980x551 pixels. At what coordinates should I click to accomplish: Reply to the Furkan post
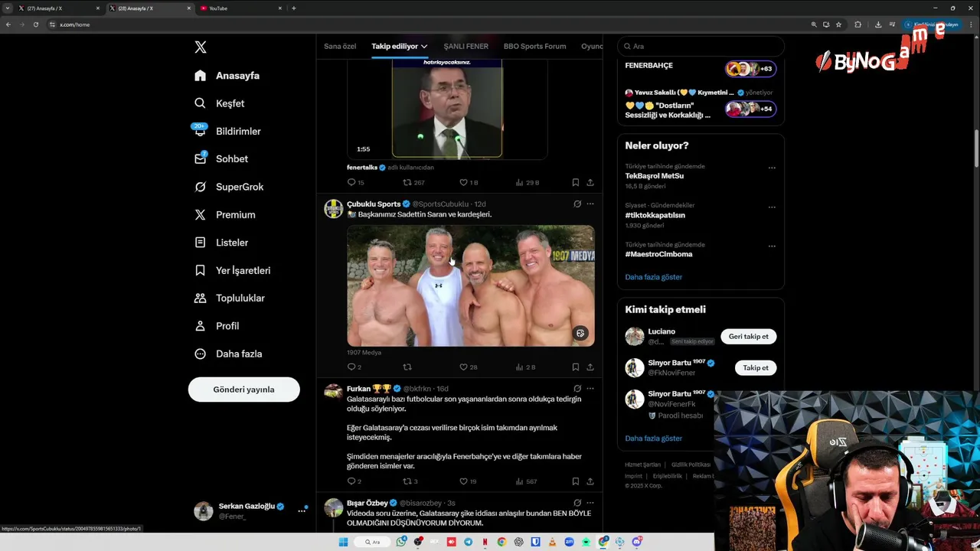(351, 481)
